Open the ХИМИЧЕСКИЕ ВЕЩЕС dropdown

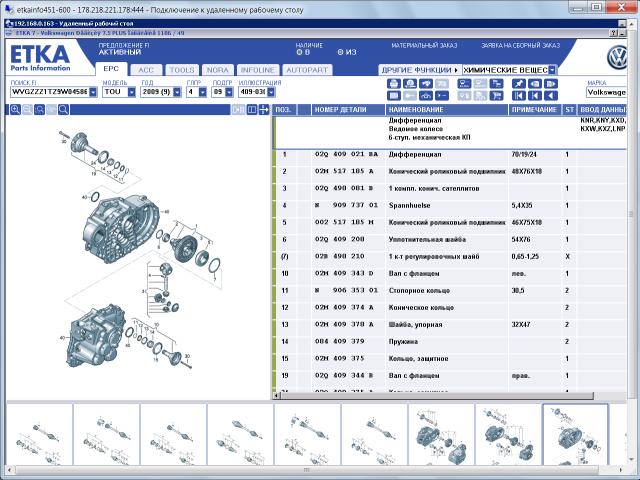pos(552,70)
